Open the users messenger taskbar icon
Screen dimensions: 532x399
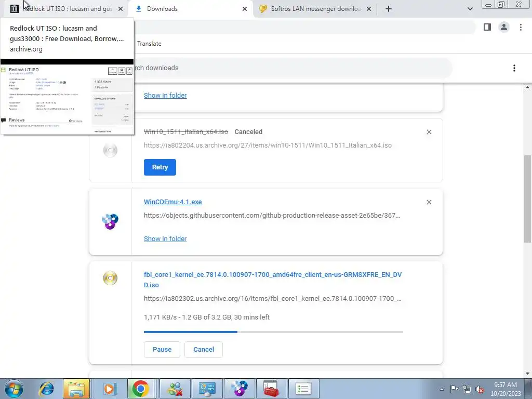pyautogui.click(x=176, y=389)
